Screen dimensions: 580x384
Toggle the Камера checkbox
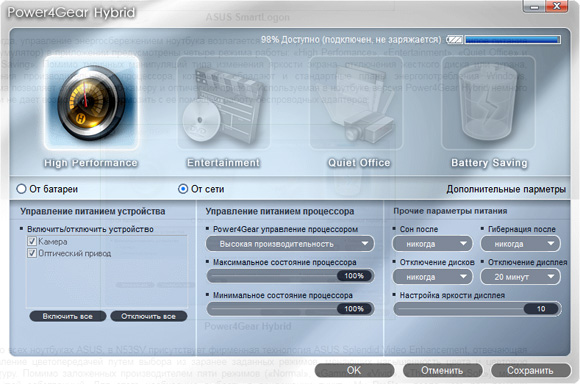click(32, 242)
